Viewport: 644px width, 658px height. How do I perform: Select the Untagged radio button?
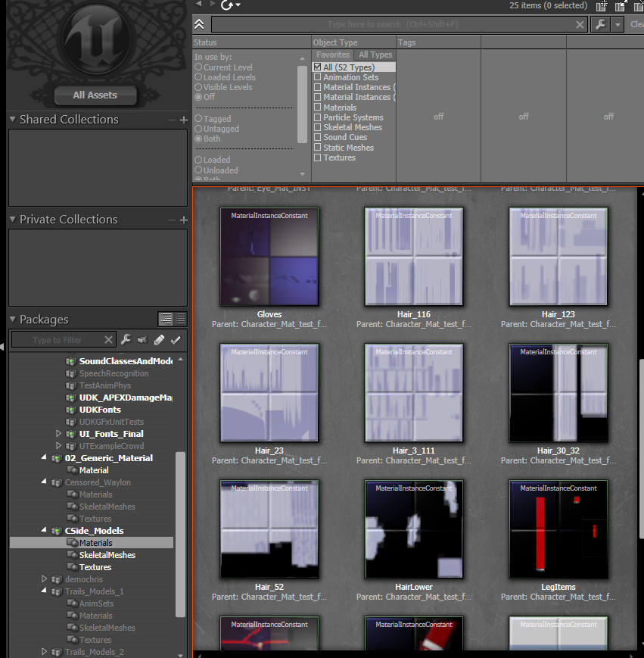pos(199,129)
